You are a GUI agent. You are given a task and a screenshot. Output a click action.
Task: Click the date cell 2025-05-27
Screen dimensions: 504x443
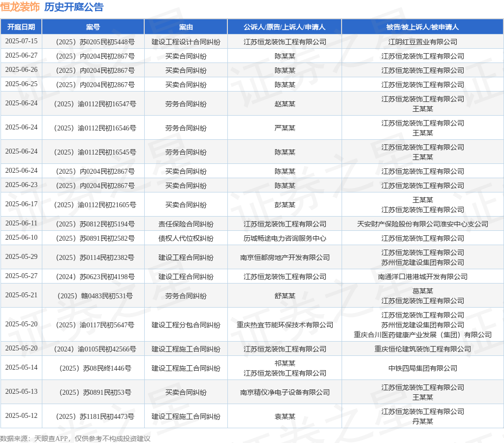(21, 276)
